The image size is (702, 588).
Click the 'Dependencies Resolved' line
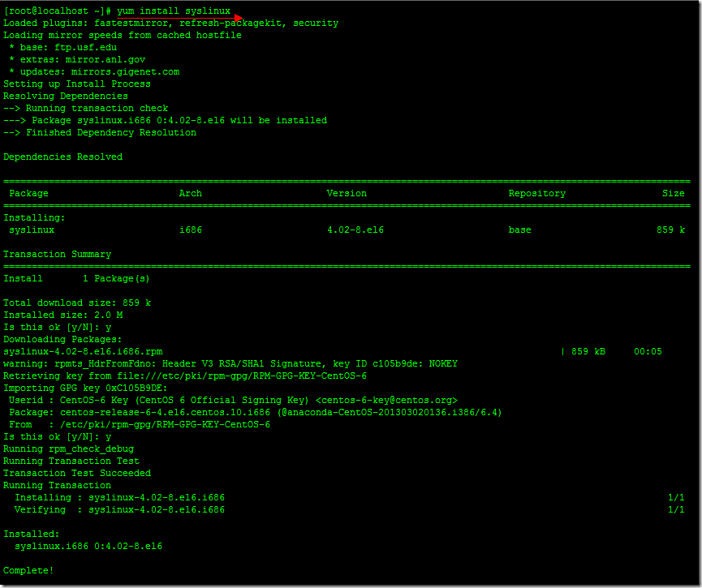tap(62, 157)
